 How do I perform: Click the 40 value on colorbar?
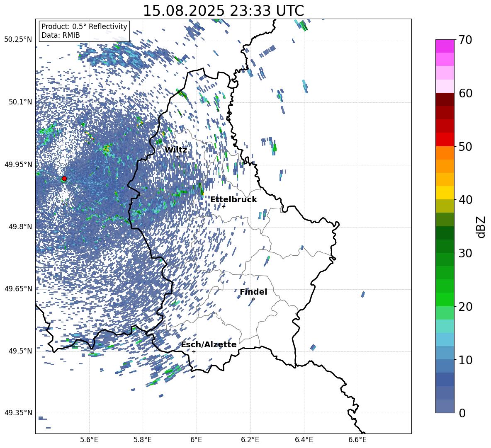click(x=465, y=200)
